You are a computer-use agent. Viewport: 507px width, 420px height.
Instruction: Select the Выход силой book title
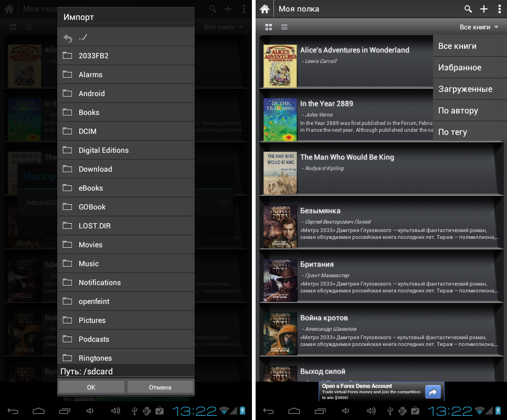tap(323, 372)
